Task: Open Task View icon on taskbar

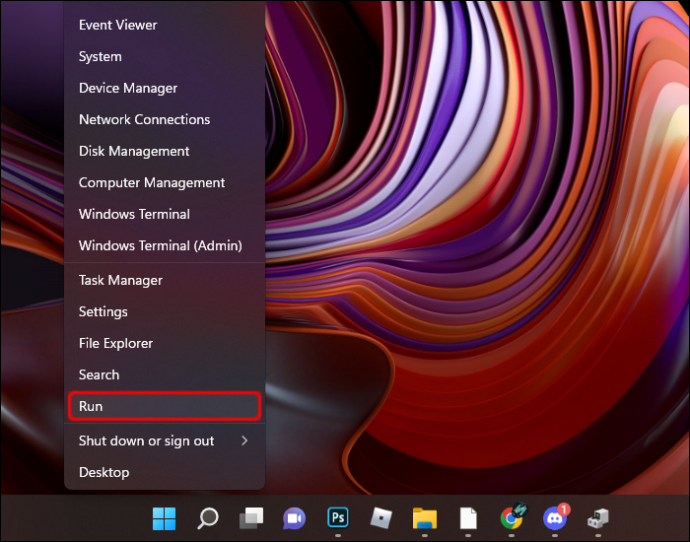Action: [251, 518]
